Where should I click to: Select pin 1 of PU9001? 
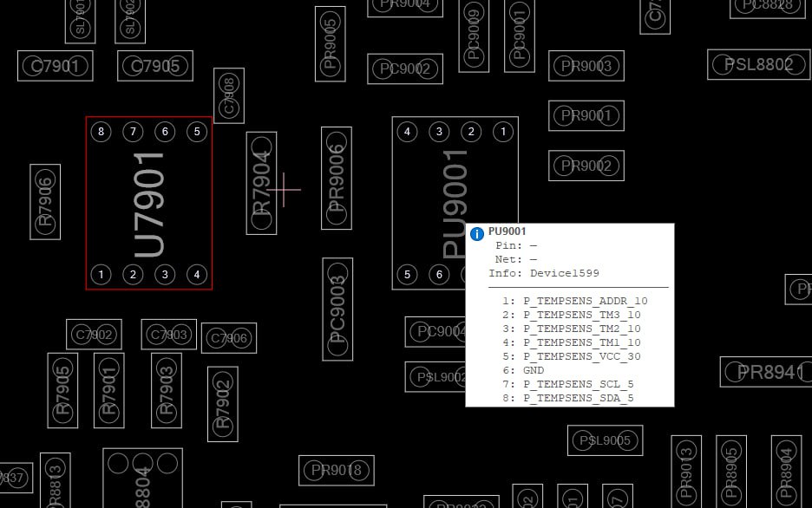pos(503,132)
